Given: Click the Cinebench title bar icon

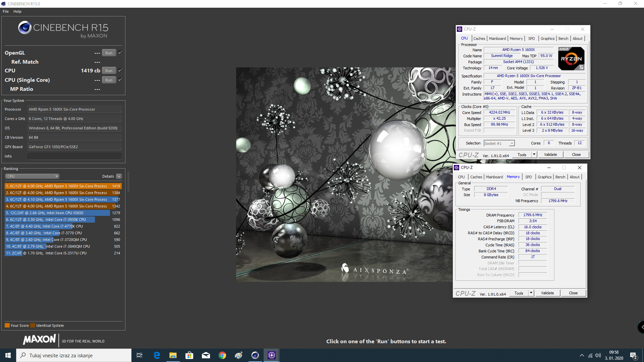Looking at the screenshot, I should (3, 4).
